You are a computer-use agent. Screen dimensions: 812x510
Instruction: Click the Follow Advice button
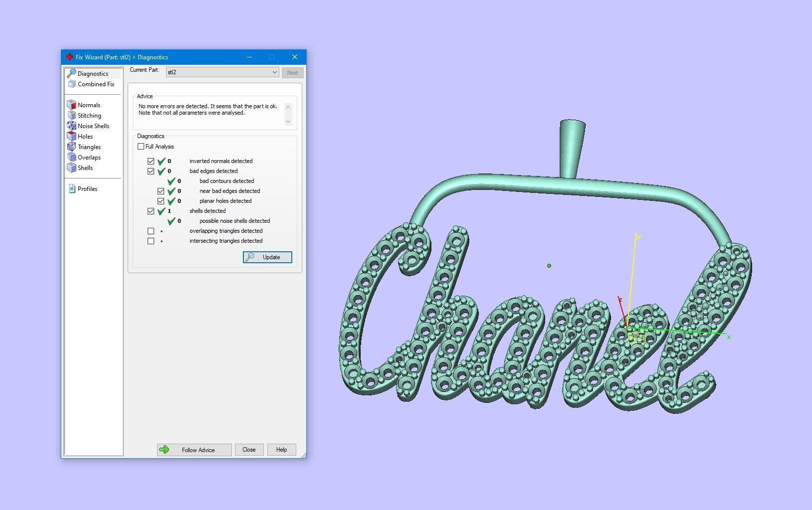194,450
